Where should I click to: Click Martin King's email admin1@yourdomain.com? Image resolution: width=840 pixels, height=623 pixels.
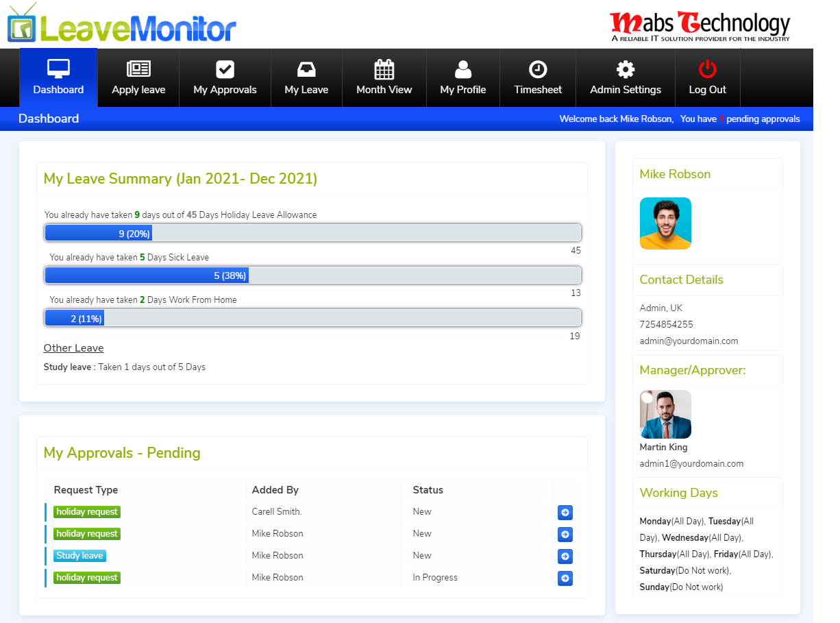[691, 463]
